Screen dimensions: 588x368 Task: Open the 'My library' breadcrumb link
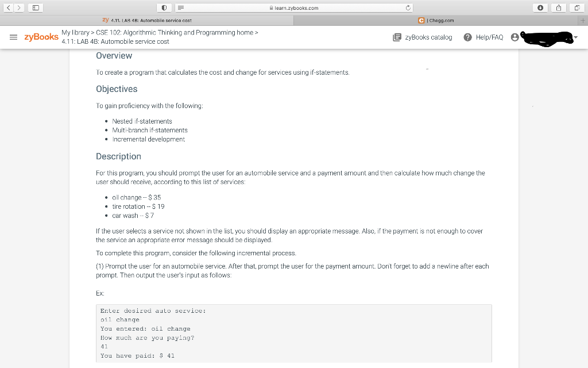tap(75, 33)
